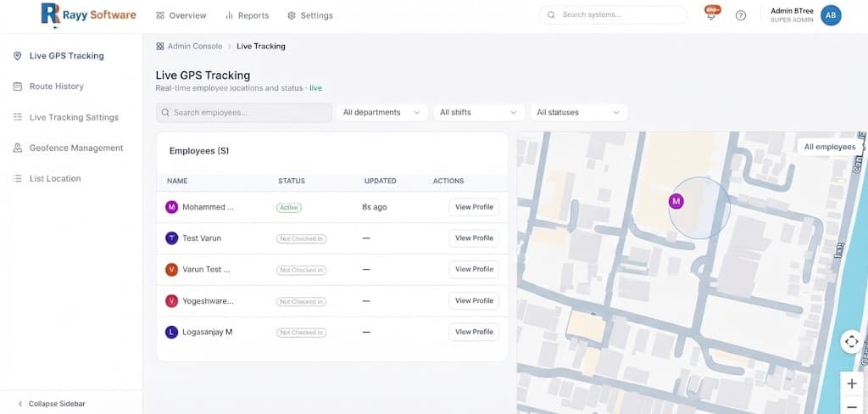Click the 8s ago updated time
868x414 pixels.
click(374, 207)
